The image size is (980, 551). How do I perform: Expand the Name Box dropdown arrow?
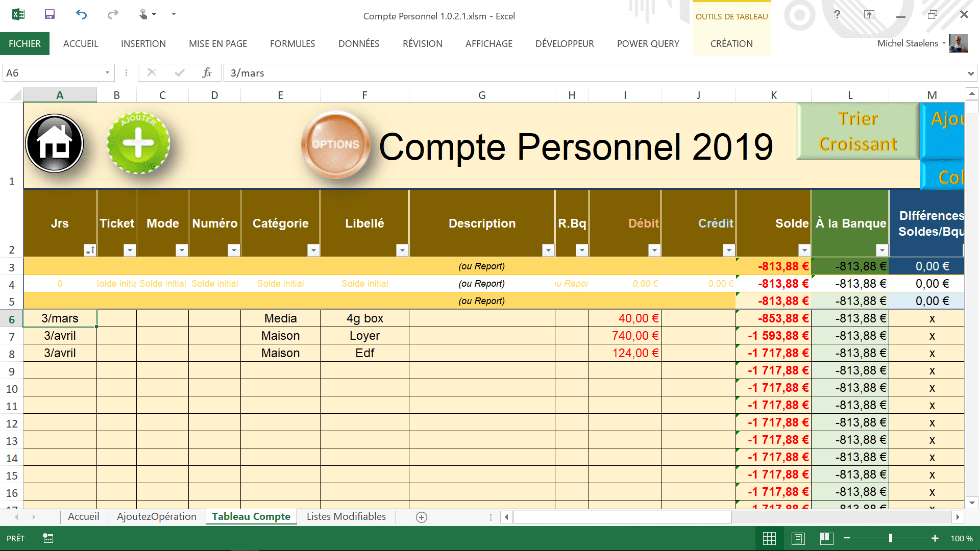pyautogui.click(x=107, y=73)
